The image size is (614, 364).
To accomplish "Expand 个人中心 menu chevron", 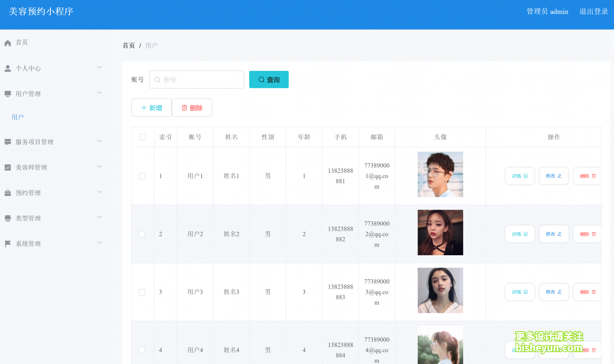I will pyautogui.click(x=100, y=68).
